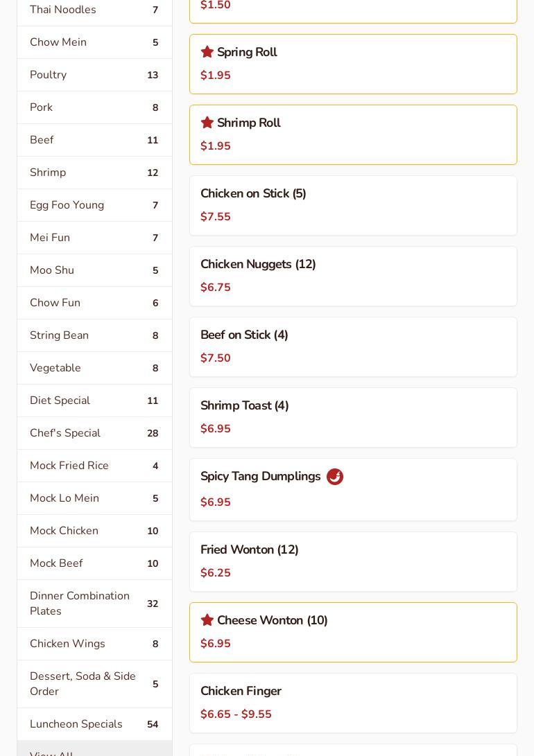The width and height of the screenshot is (534, 756).
Task: Choose Beef on Stick (4) item
Action: coord(353,346)
